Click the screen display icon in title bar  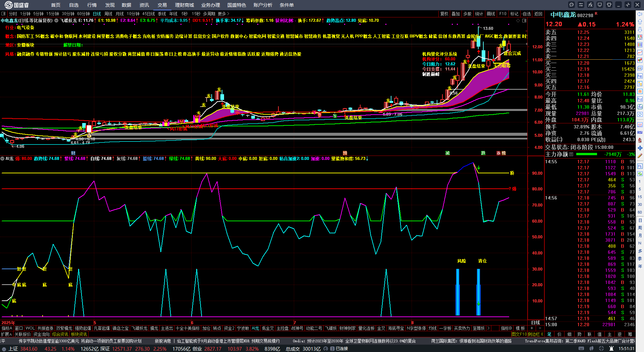pyautogui.click(x=600, y=5)
